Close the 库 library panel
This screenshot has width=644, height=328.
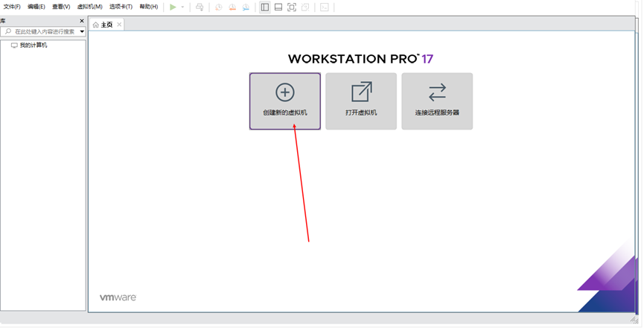pos(82,21)
